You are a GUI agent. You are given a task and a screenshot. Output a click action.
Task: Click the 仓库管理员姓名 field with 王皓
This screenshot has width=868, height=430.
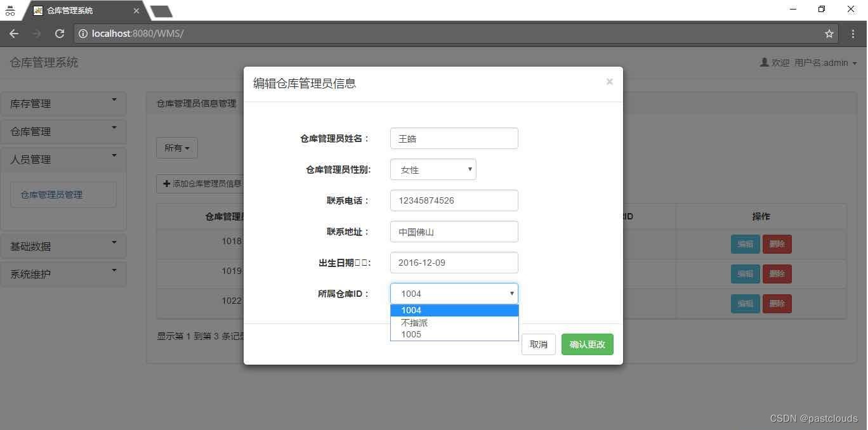coord(454,138)
